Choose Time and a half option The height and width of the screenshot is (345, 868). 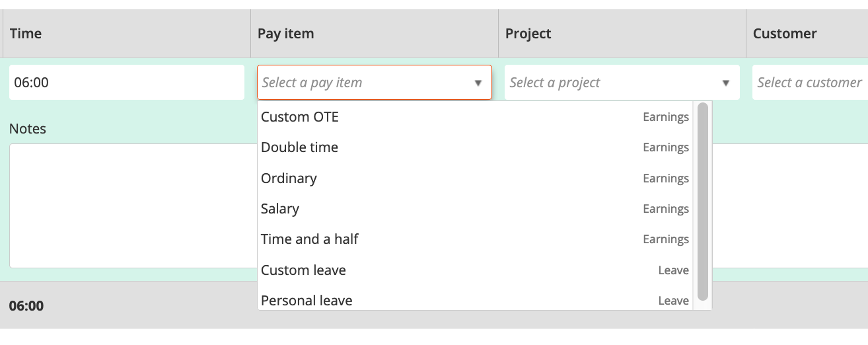pos(475,239)
